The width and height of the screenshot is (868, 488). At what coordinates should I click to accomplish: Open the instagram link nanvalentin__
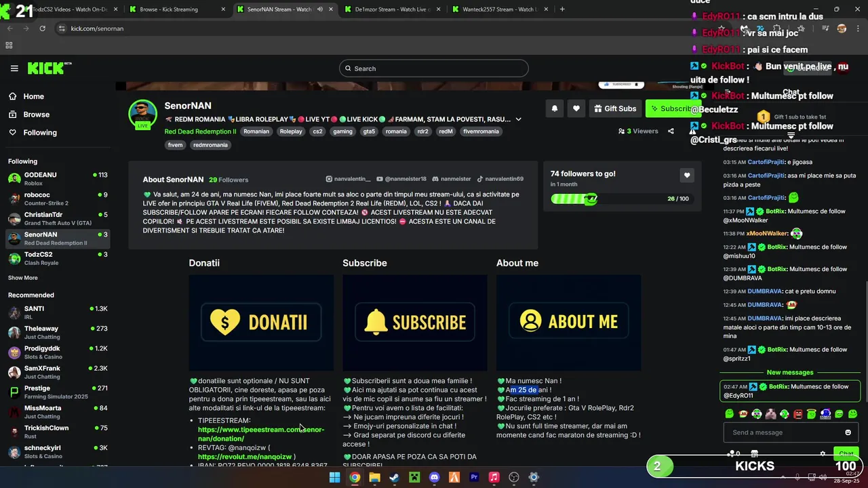349,179
